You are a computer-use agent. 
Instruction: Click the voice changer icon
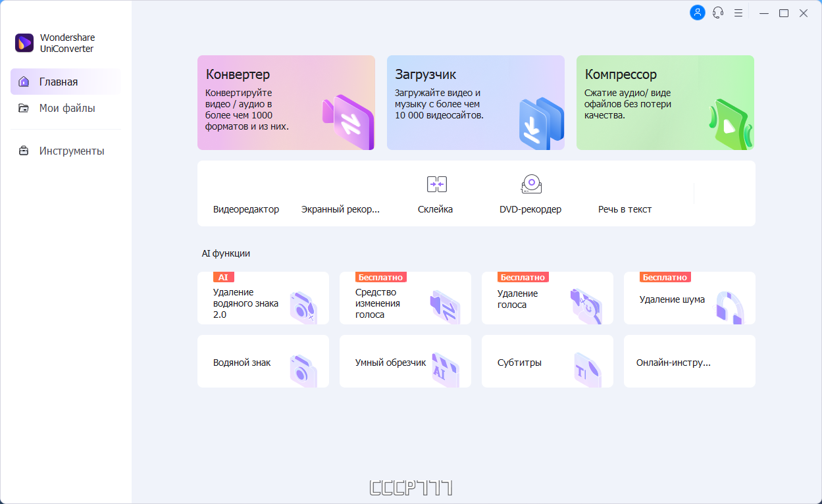[445, 307]
